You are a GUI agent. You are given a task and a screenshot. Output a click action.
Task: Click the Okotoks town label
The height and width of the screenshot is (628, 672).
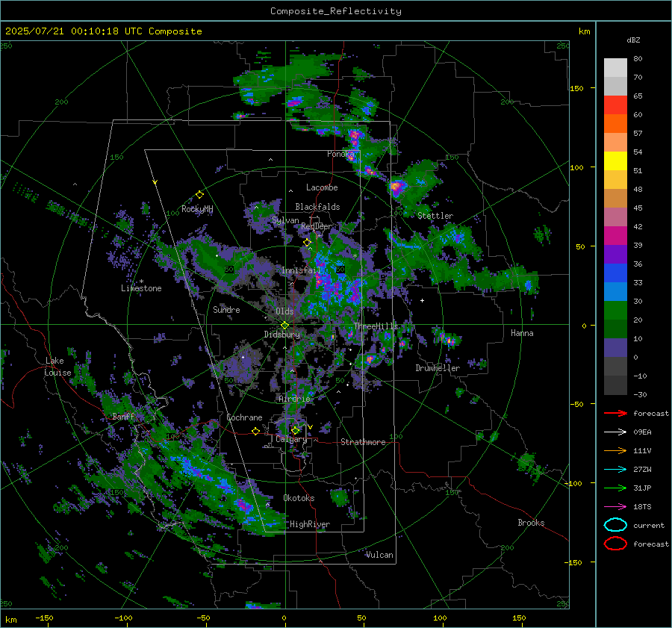pyautogui.click(x=299, y=498)
